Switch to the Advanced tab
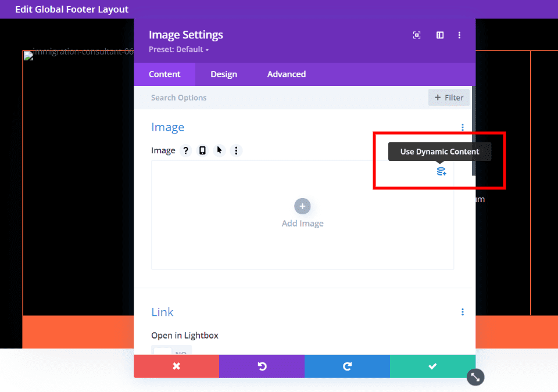Image resolution: width=558 pixels, height=392 pixels. (286, 74)
